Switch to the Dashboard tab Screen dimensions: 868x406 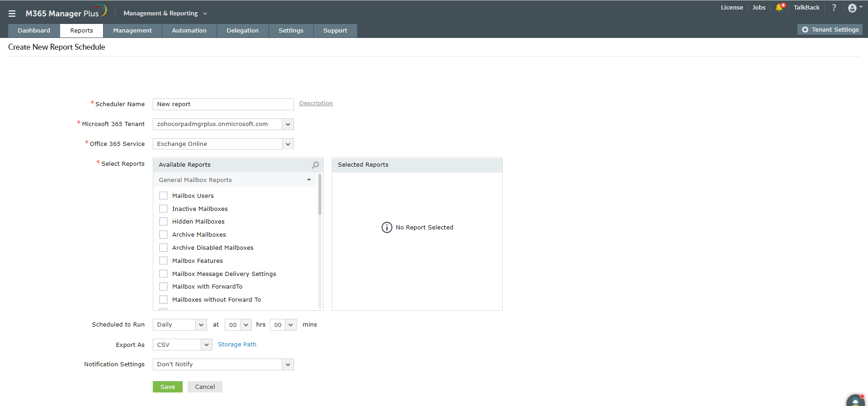(x=34, y=31)
